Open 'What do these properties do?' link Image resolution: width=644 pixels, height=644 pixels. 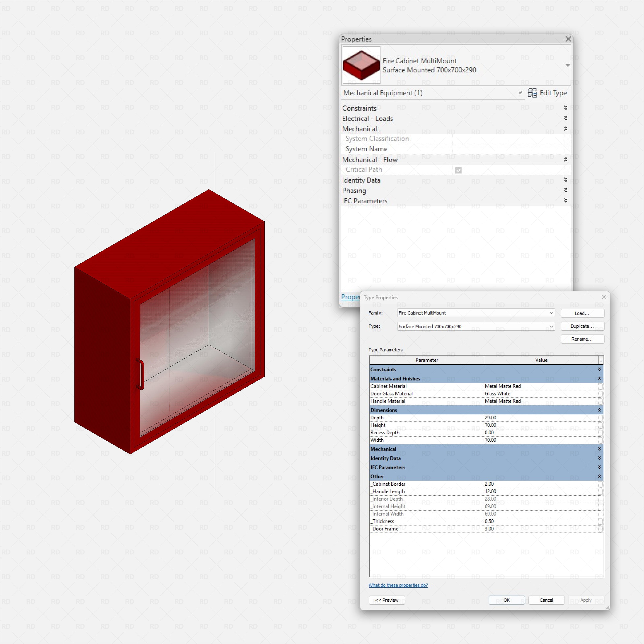click(x=398, y=585)
